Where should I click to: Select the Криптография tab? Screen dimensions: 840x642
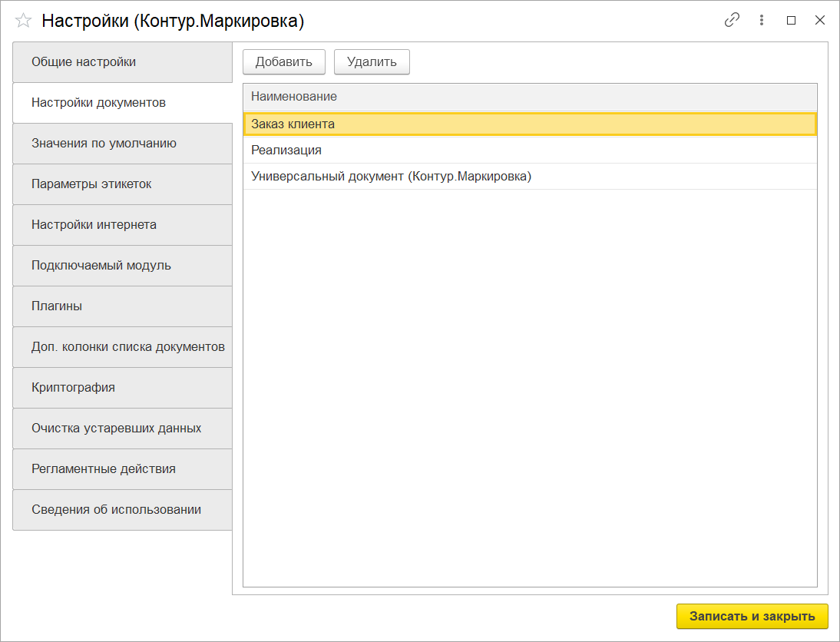pyautogui.click(x=122, y=388)
